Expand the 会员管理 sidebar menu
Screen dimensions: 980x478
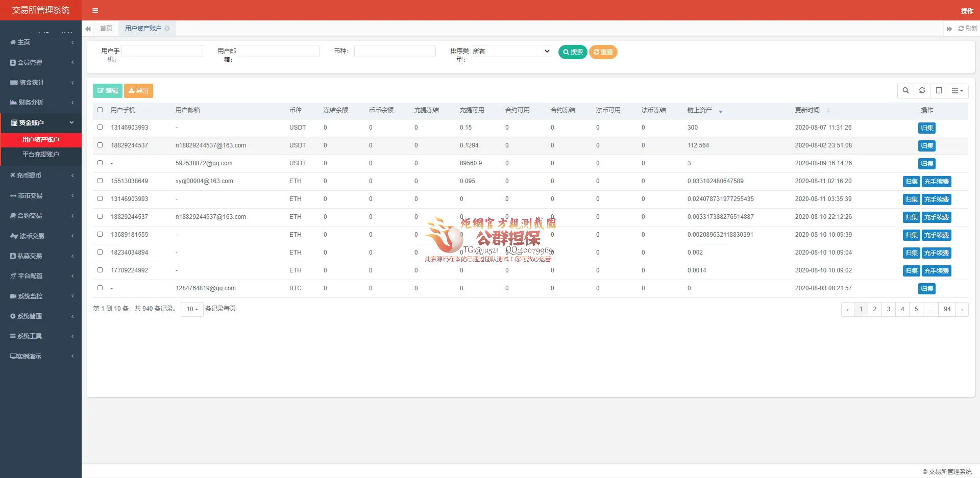click(41, 62)
